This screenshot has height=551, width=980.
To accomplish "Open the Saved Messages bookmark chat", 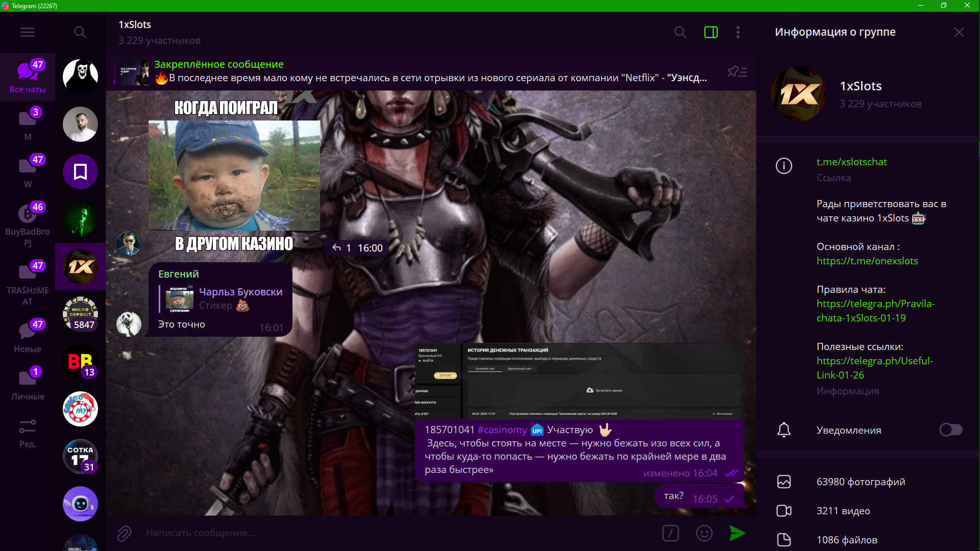I will coord(80,172).
